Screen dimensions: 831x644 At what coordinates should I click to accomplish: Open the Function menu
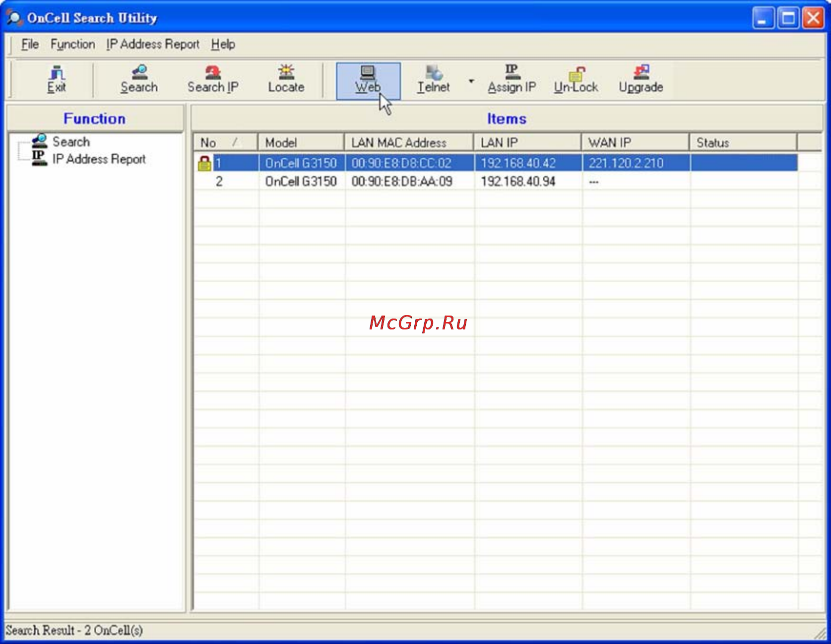73,44
